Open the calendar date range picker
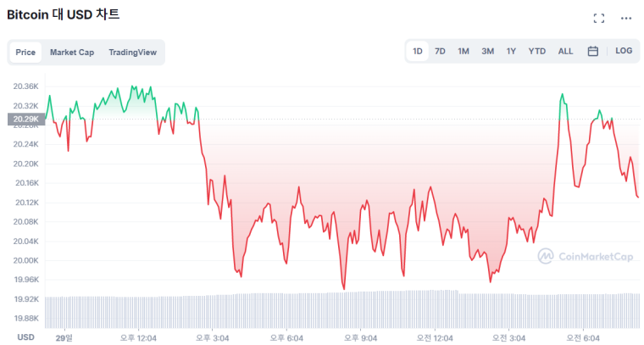644x345 pixels. pyautogui.click(x=593, y=51)
